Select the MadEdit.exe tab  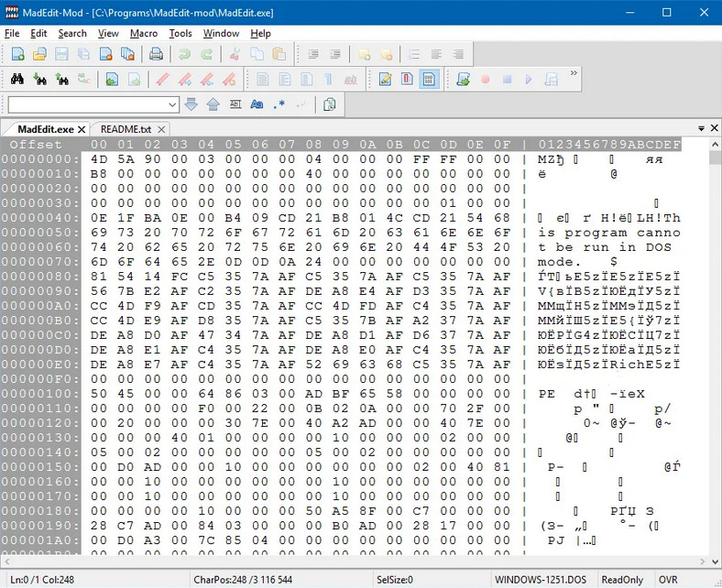(x=46, y=129)
